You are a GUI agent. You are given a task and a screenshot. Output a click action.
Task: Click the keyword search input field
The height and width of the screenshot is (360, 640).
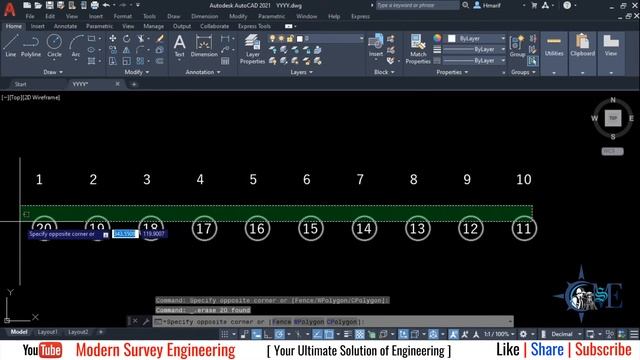[x=417, y=5]
